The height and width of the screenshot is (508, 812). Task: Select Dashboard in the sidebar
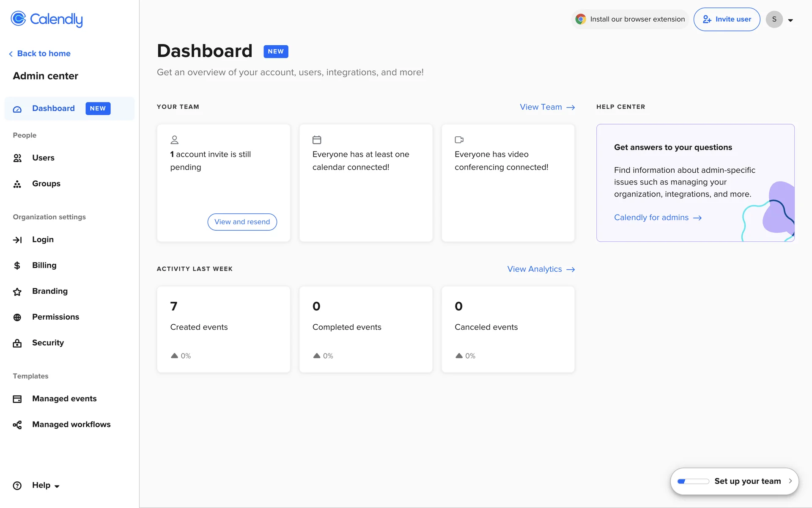point(54,108)
